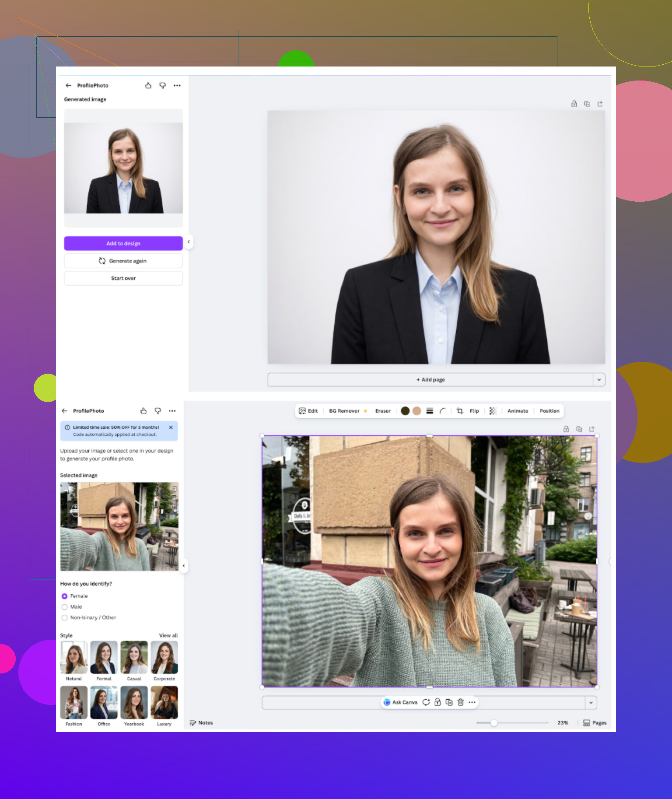Click the trash delete icon
The height and width of the screenshot is (799, 672).
click(460, 702)
